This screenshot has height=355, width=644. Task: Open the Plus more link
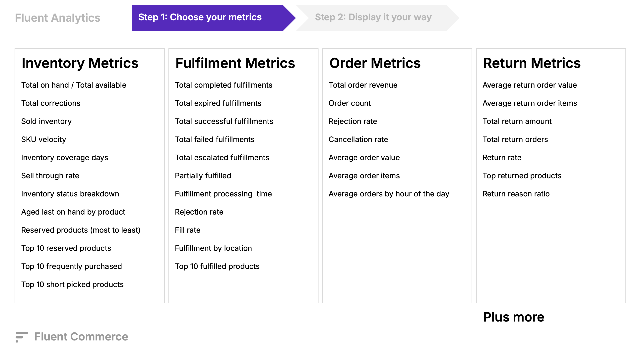(513, 317)
